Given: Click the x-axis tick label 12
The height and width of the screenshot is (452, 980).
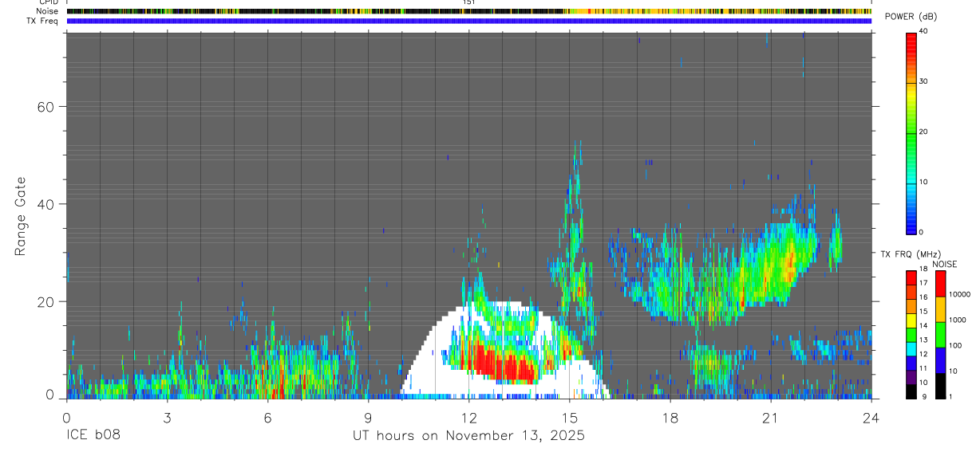Looking at the screenshot, I should (x=469, y=418).
